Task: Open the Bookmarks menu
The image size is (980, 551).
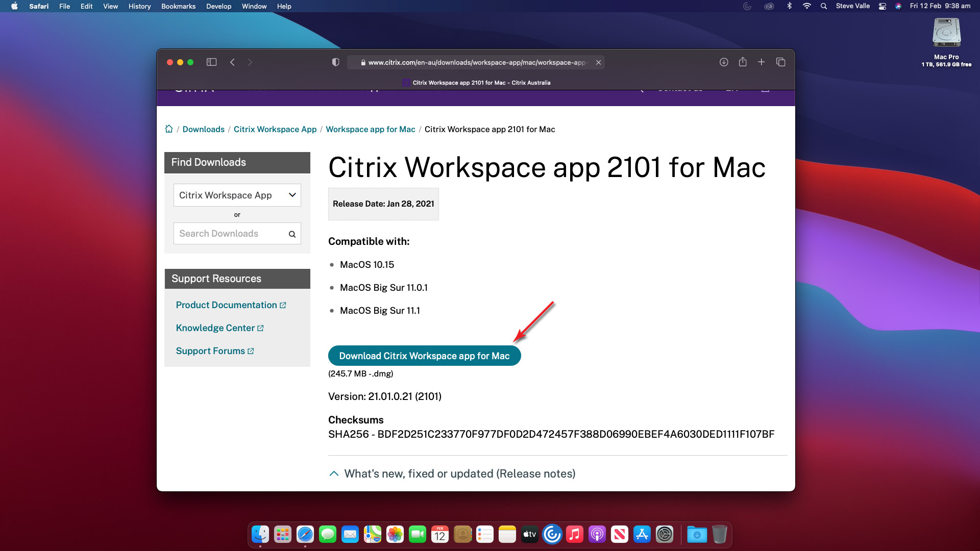Action: pos(178,6)
